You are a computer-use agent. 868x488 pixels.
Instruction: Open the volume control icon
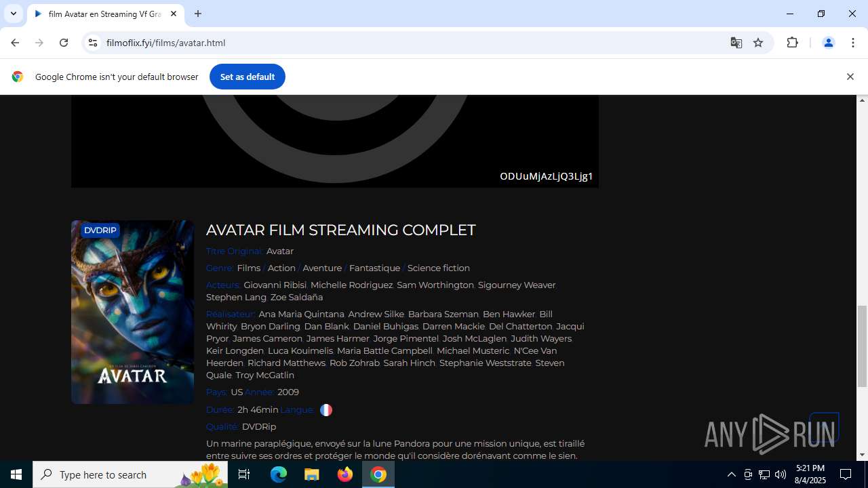click(x=781, y=474)
